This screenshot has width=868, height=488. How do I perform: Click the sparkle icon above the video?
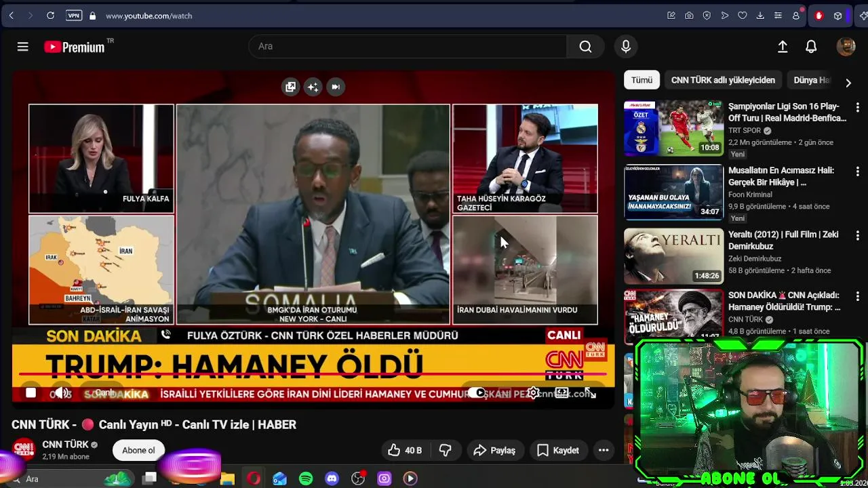click(313, 87)
